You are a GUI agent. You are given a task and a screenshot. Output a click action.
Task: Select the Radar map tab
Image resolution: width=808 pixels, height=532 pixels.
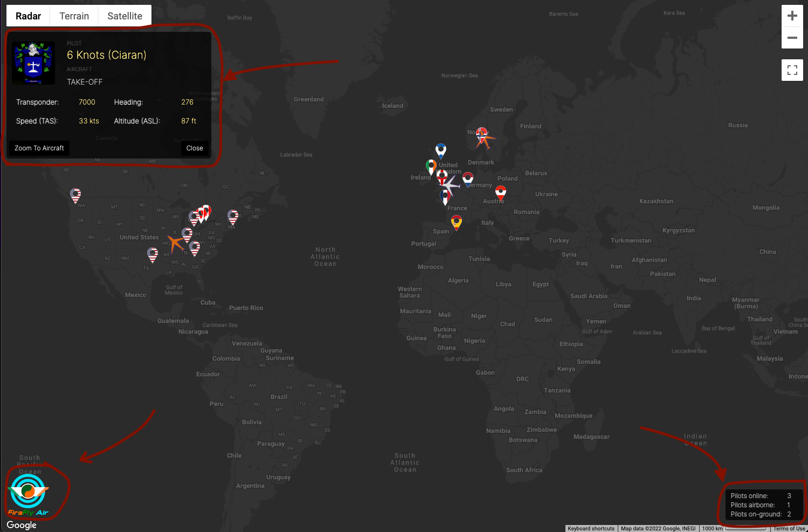28,16
